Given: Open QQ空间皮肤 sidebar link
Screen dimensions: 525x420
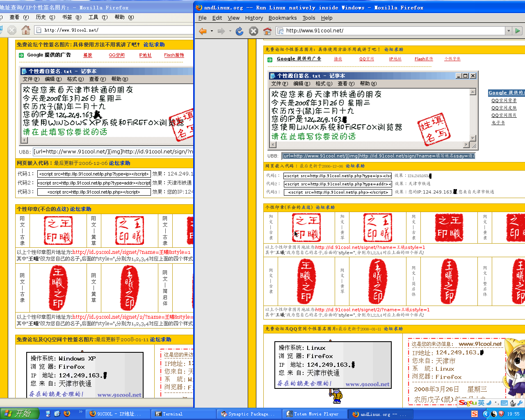Looking at the screenshot, I should 504,108.
